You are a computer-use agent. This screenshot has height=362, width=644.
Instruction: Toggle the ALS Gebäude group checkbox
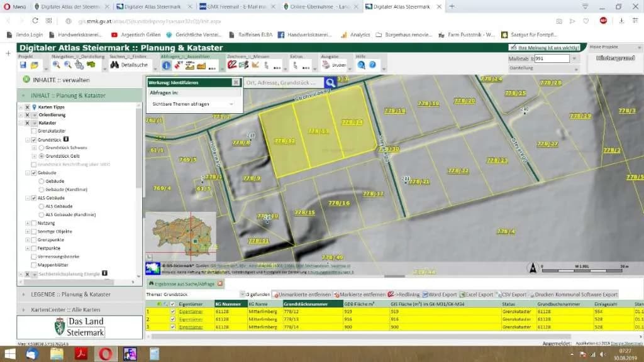tap(34, 198)
